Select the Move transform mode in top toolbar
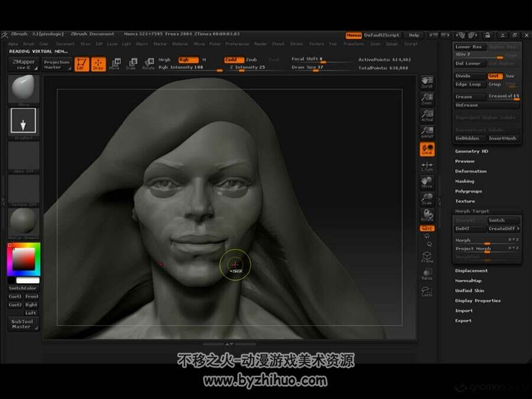The width and height of the screenshot is (532, 399). click(115, 64)
